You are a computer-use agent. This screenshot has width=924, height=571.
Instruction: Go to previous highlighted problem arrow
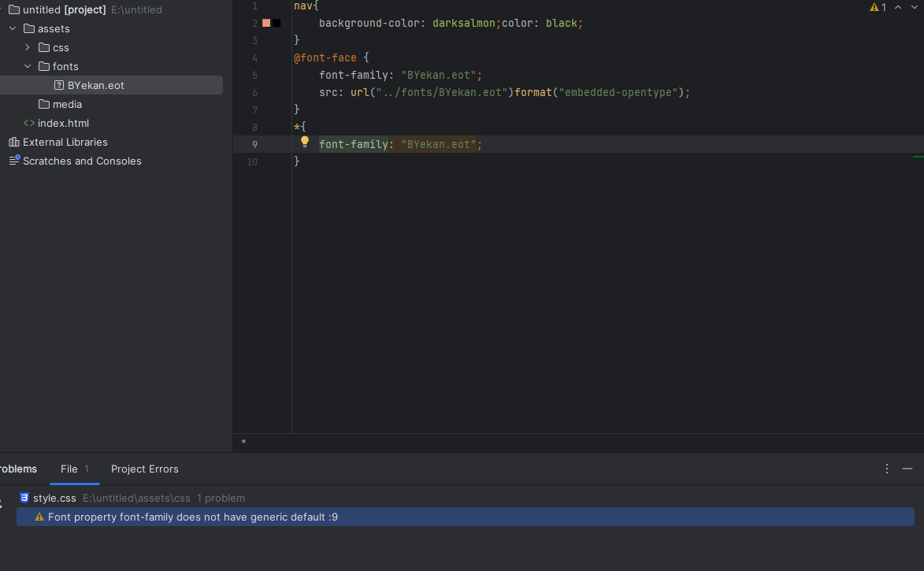pyautogui.click(x=898, y=7)
